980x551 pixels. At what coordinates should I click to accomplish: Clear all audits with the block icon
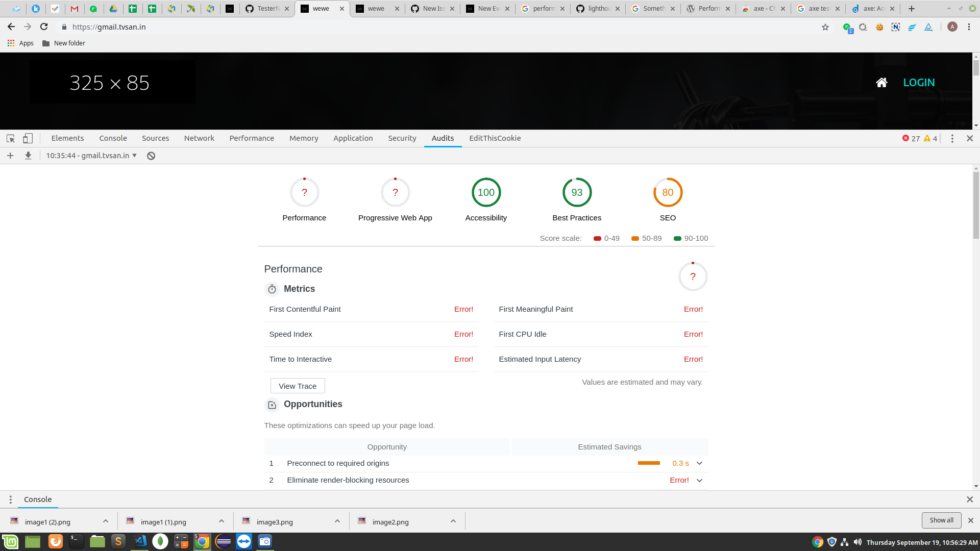[151, 156]
